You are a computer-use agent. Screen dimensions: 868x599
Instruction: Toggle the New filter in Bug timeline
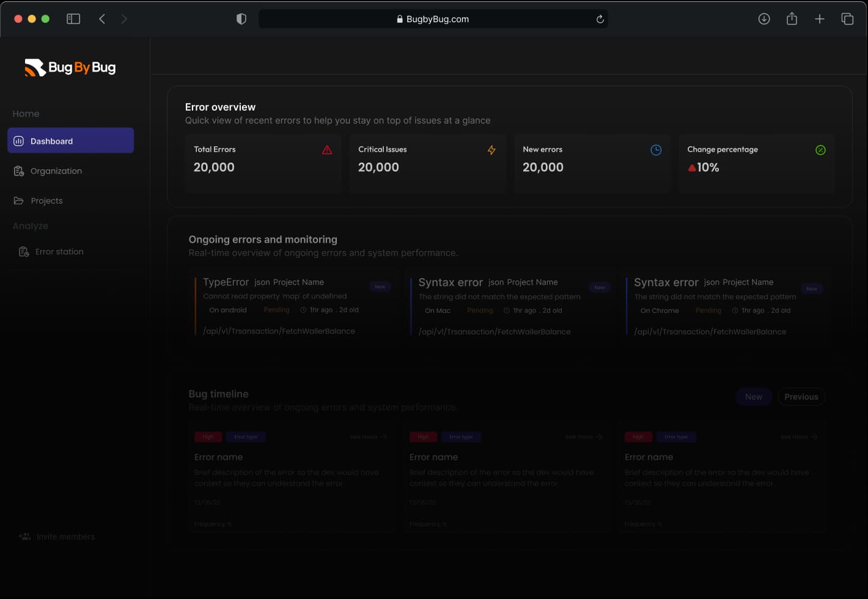(753, 396)
